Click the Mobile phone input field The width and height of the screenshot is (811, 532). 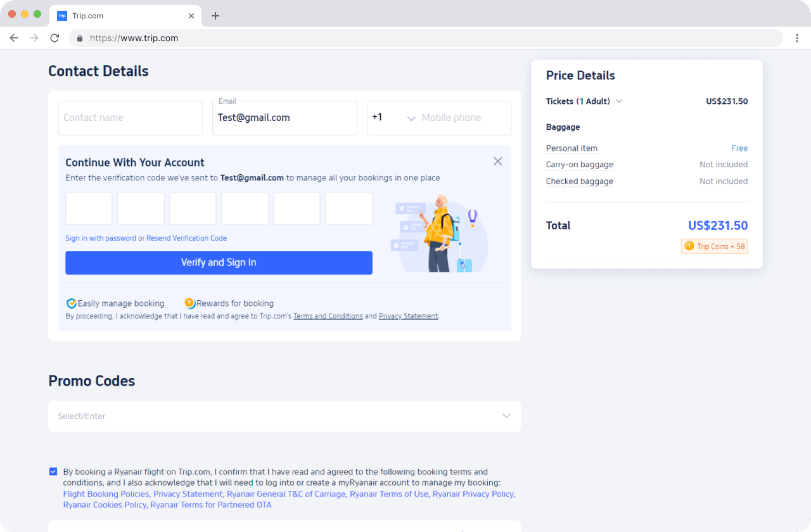(465, 118)
